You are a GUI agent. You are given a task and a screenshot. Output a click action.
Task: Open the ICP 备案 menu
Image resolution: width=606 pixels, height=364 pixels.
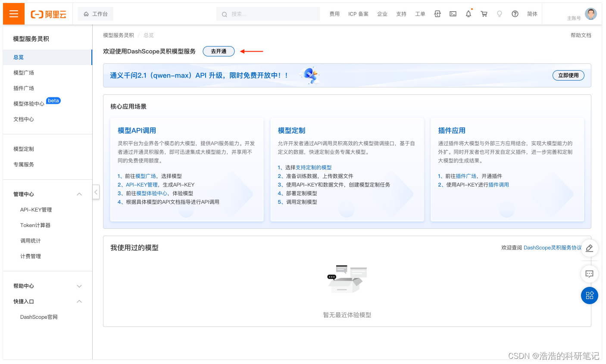(358, 14)
